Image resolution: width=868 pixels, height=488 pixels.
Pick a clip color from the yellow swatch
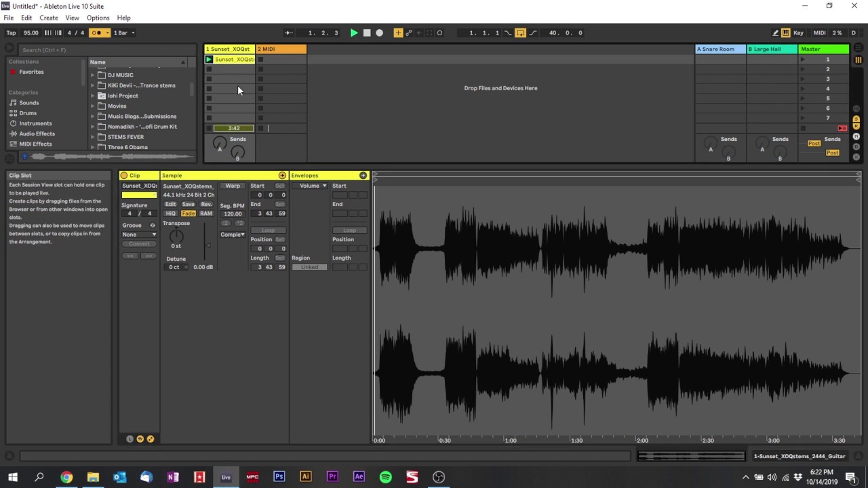[x=139, y=195]
